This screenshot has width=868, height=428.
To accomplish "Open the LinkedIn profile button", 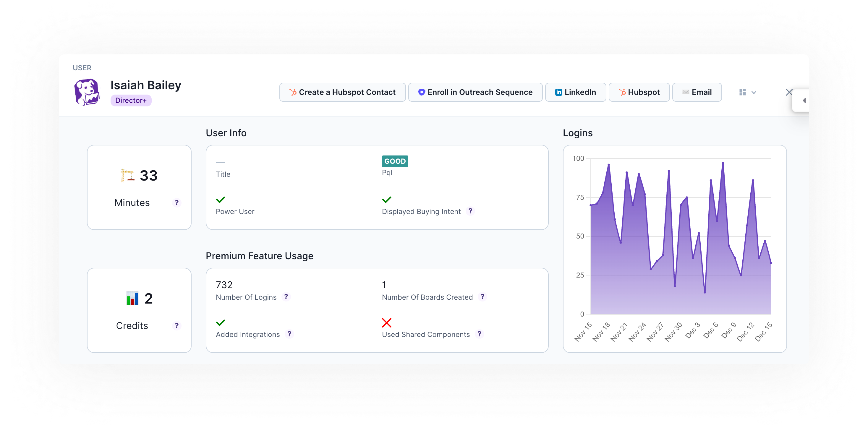I will pyautogui.click(x=575, y=92).
